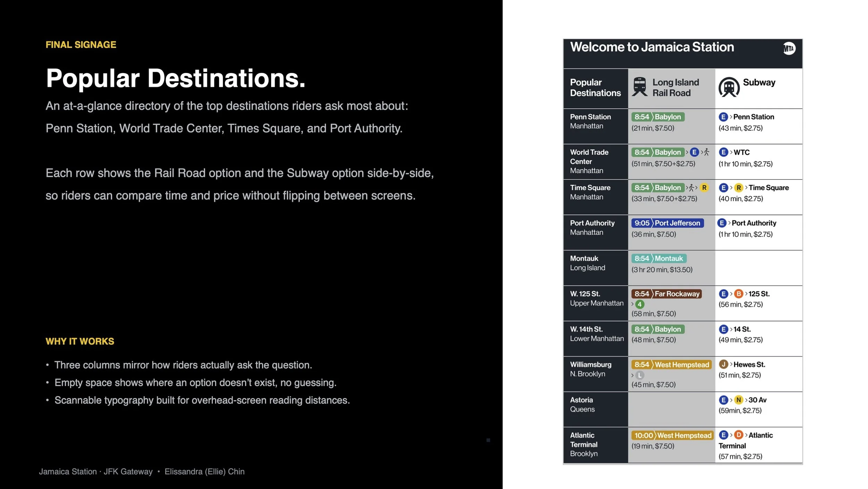Select the '(19 min, $7.50)' fare text

point(653,446)
